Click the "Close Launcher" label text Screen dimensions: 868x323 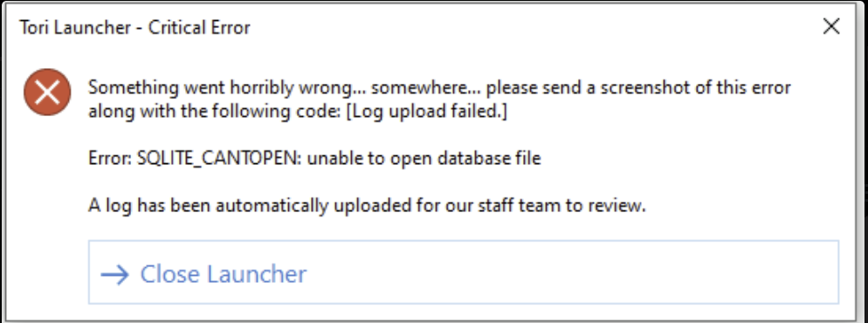click(x=223, y=274)
